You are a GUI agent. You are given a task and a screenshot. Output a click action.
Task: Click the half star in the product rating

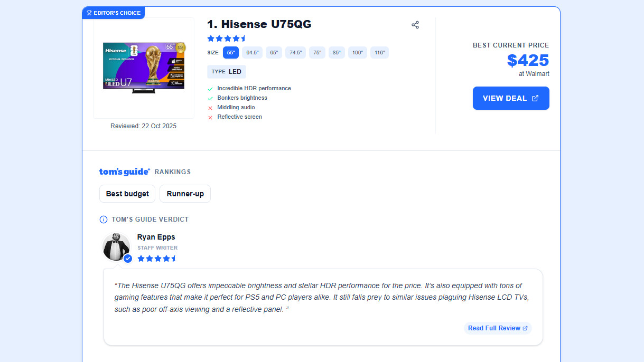point(242,38)
